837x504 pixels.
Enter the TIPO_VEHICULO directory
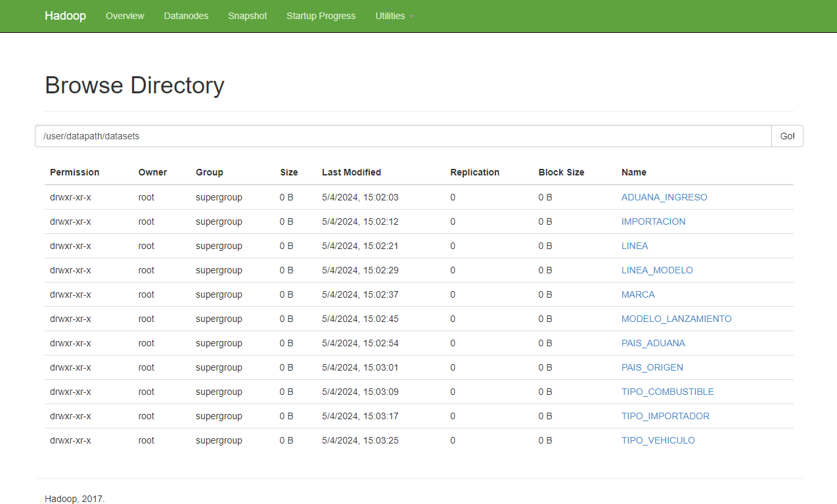658,440
